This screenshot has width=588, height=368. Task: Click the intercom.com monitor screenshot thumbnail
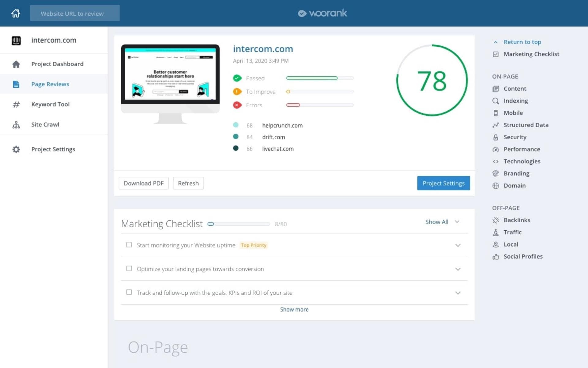[x=170, y=84]
